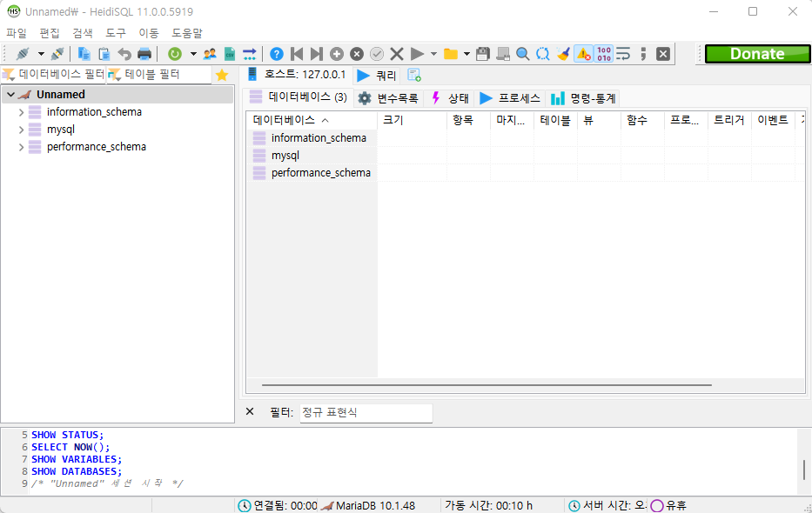Viewport: 812px width, 513px height.
Task: Click the new query tab icon
Action: (x=414, y=75)
